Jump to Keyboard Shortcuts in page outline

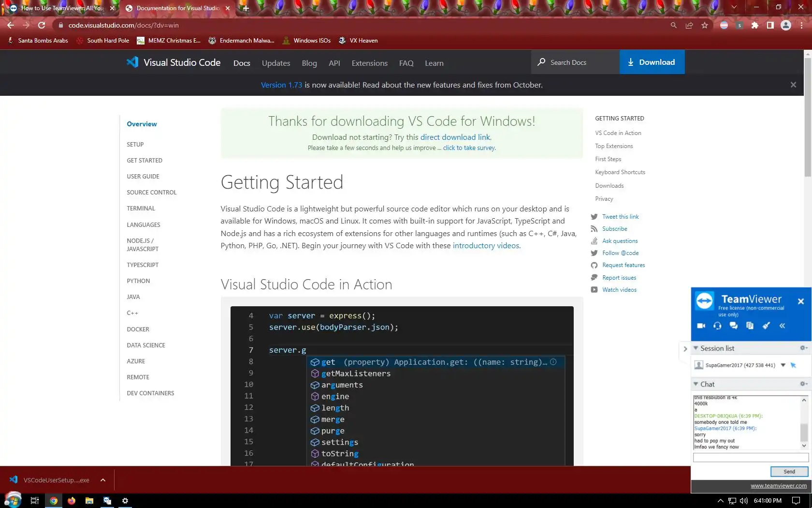(620, 172)
